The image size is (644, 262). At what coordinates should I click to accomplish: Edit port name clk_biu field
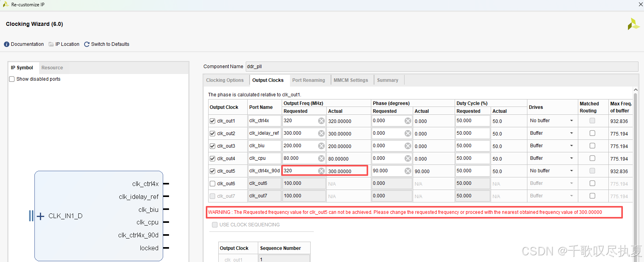[x=264, y=146]
